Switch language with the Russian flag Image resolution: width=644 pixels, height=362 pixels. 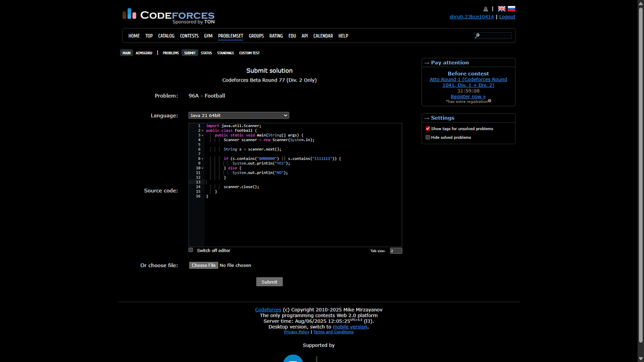(x=511, y=9)
